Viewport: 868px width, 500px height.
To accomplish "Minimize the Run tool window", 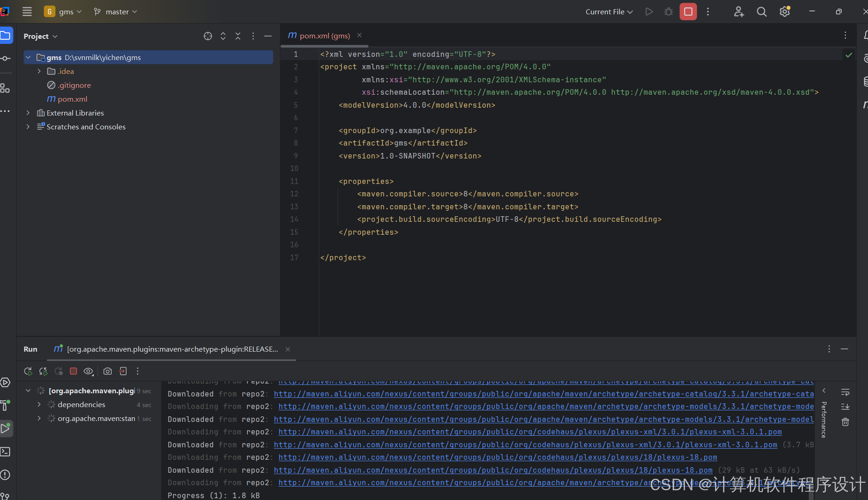I will point(844,349).
